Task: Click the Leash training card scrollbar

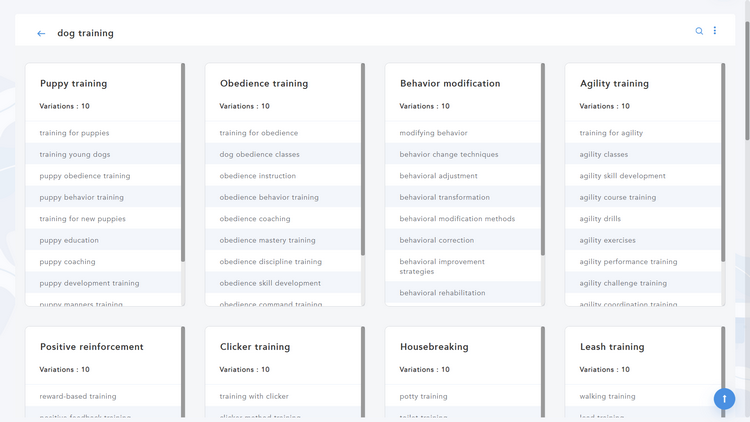Action: 723,372
